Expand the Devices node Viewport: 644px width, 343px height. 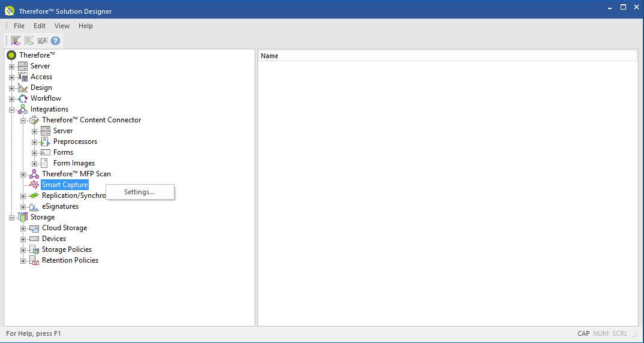click(23, 239)
